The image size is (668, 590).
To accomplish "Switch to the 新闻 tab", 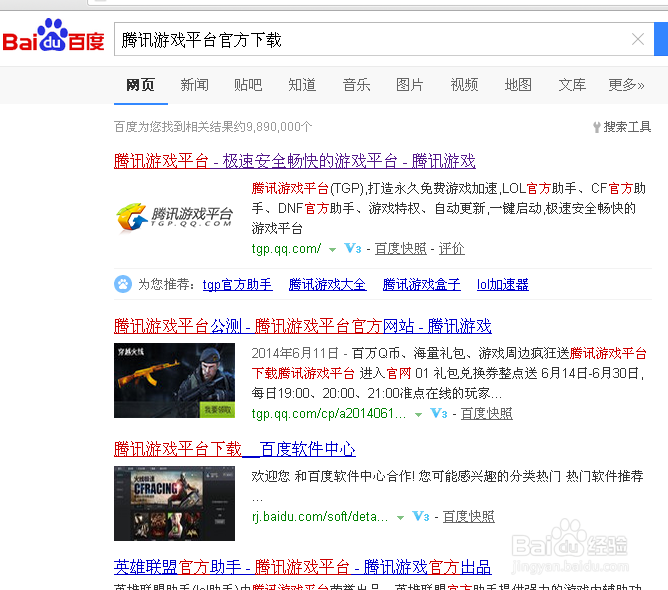I will (x=194, y=85).
